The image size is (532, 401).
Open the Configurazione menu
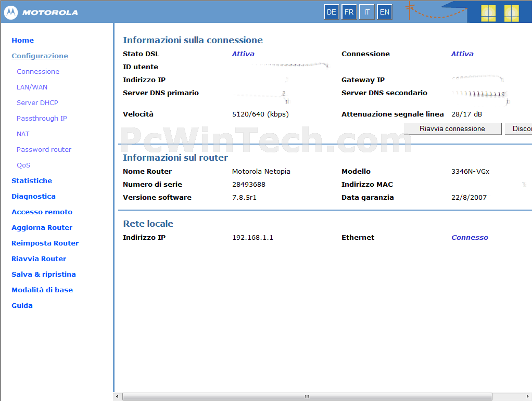[x=40, y=56]
